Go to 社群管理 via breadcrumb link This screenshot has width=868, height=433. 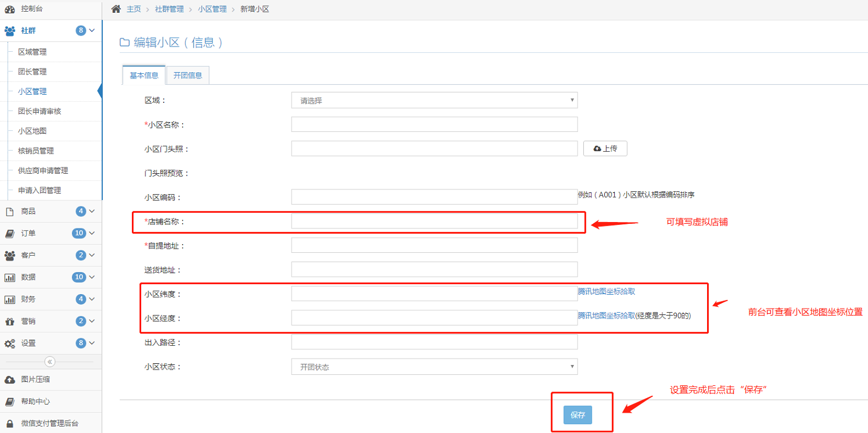point(169,9)
